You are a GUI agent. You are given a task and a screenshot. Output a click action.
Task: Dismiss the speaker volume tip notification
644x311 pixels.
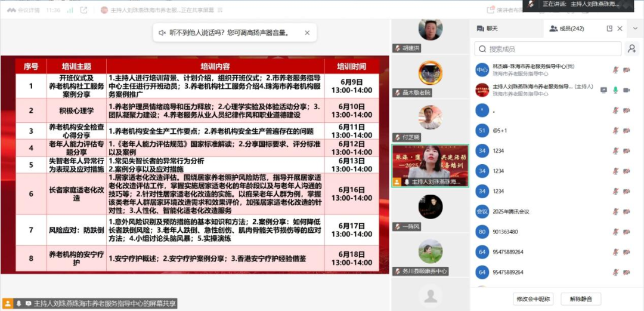[307, 32]
